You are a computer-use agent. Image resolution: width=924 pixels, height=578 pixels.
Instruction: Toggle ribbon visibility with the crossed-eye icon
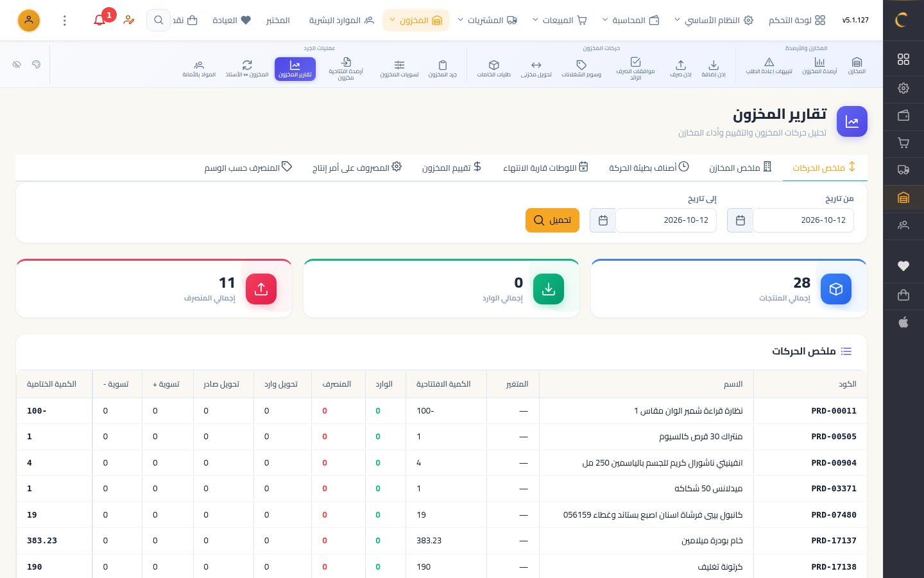(17, 64)
